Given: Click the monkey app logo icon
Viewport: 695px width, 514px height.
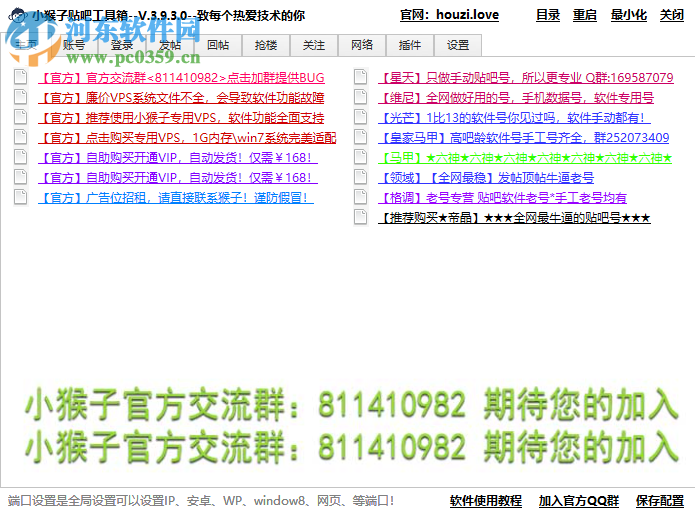Looking at the screenshot, I should [x=18, y=16].
